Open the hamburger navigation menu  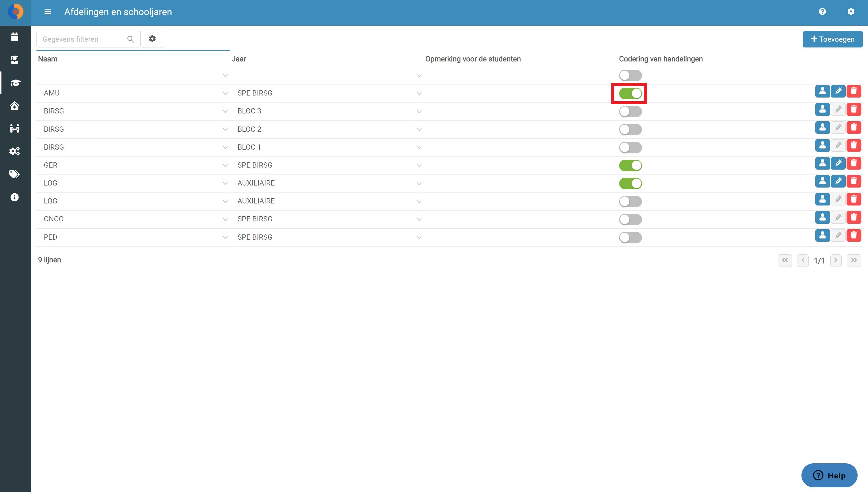(48, 12)
